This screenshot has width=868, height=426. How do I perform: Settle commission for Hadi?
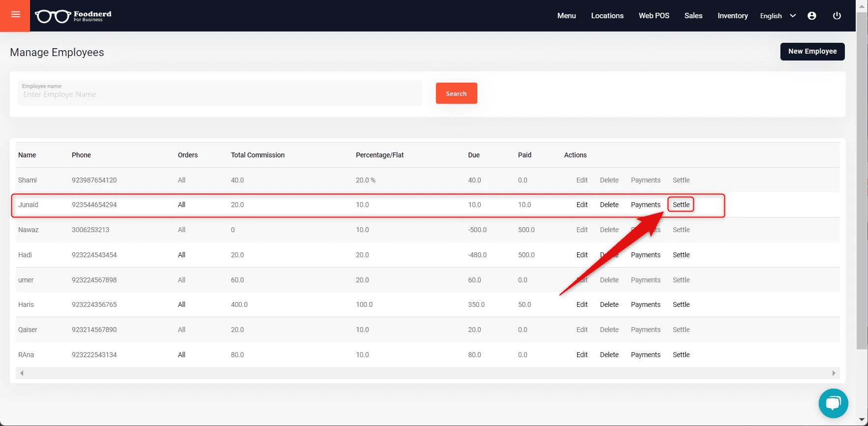click(681, 255)
